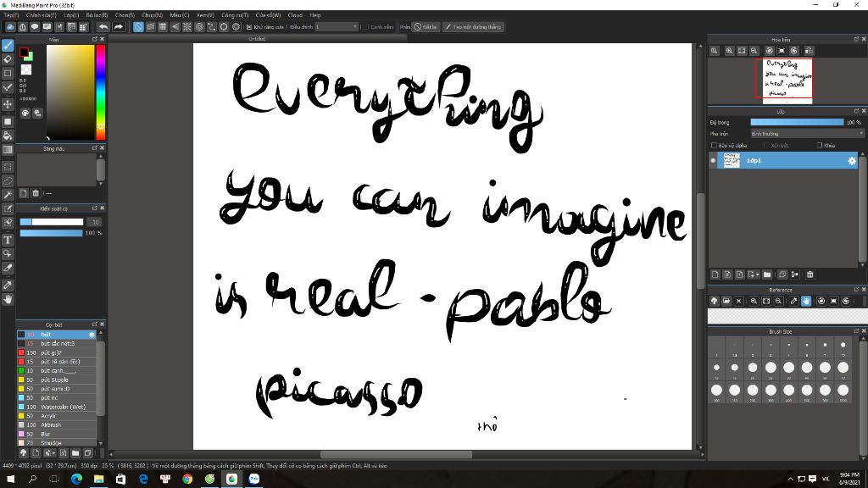Enable the radial snap icon

187,26
